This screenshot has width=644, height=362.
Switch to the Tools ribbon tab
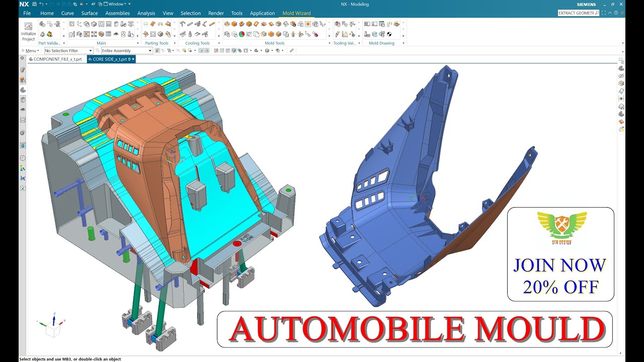(236, 13)
